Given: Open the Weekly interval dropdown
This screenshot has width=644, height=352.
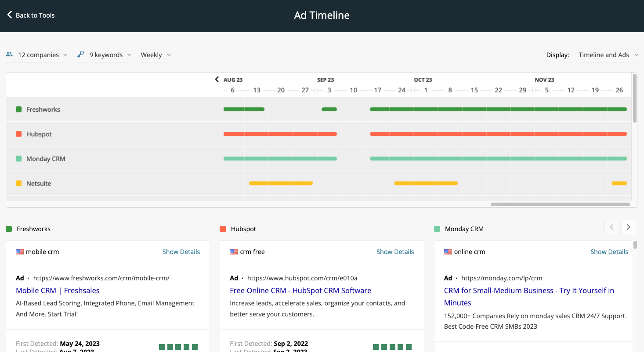Looking at the screenshot, I should pyautogui.click(x=156, y=55).
